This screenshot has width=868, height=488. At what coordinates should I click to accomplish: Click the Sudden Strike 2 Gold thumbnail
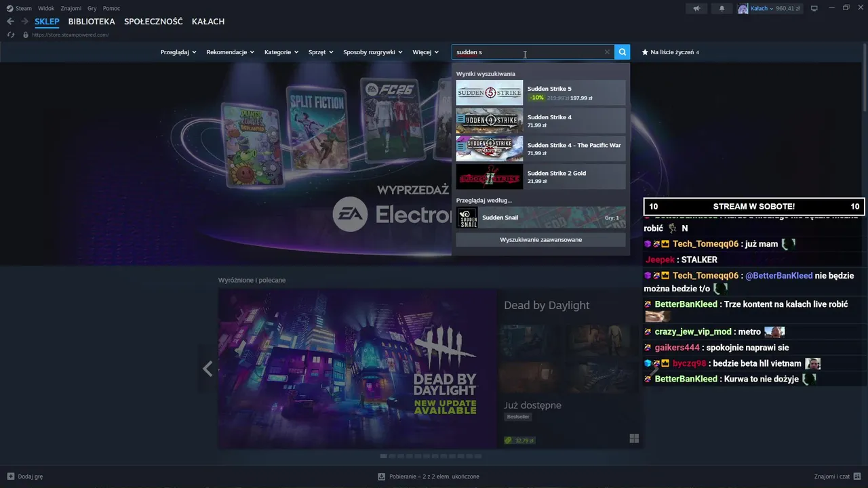[490, 177]
